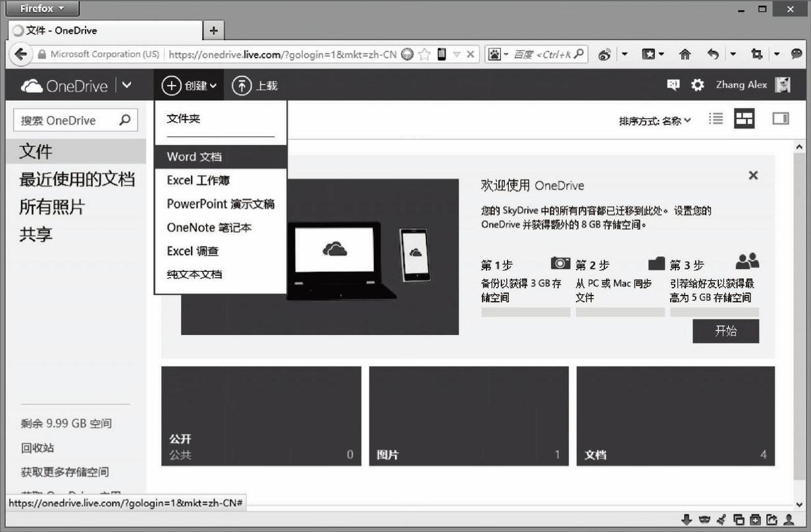The image size is (811, 532).
Task: Choose PowerPoint 演示文稿 option
Action: click(221, 204)
